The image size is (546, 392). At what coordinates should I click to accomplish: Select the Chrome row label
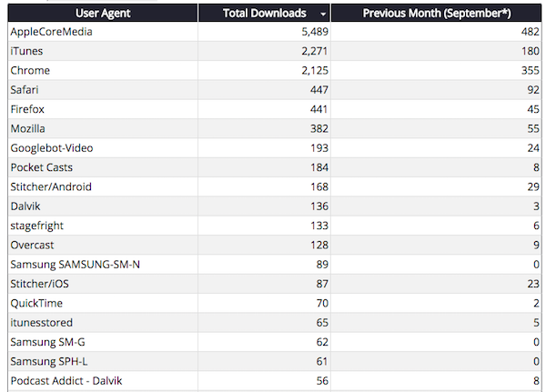coord(30,70)
